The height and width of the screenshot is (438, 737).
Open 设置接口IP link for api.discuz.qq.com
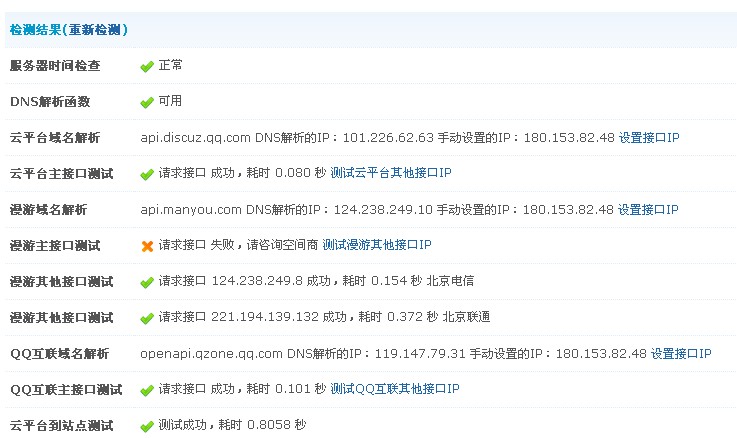click(649, 138)
